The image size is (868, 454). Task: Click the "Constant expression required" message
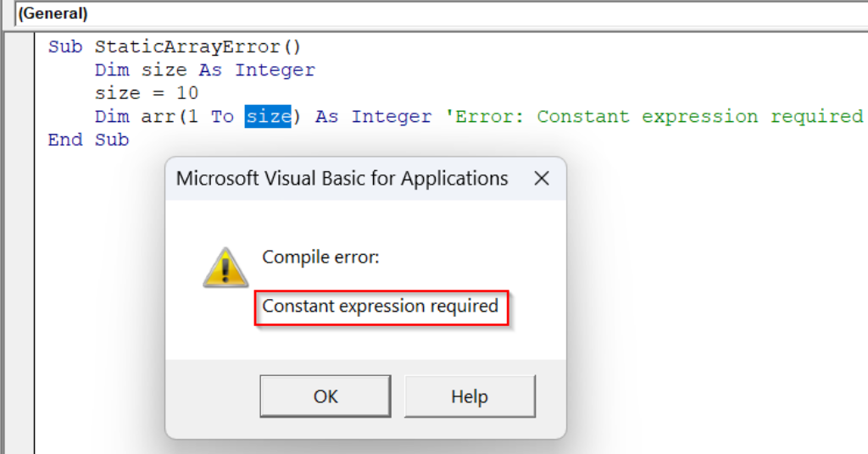tap(381, 306)
